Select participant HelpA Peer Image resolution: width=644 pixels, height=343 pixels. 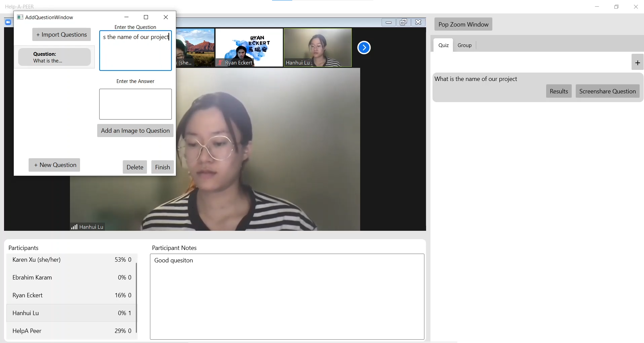tap(71, 331)
